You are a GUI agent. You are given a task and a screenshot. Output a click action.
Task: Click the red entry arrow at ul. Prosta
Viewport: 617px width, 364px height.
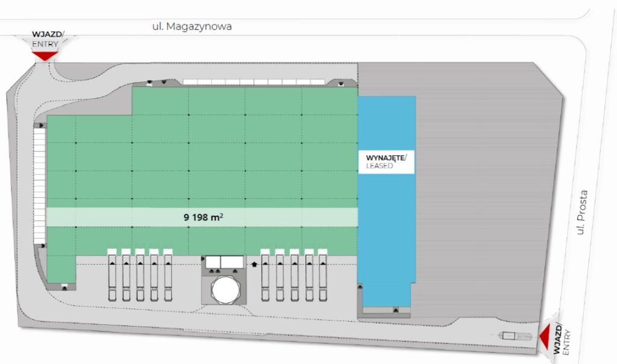pyautogui.click(x=545, y=337)
